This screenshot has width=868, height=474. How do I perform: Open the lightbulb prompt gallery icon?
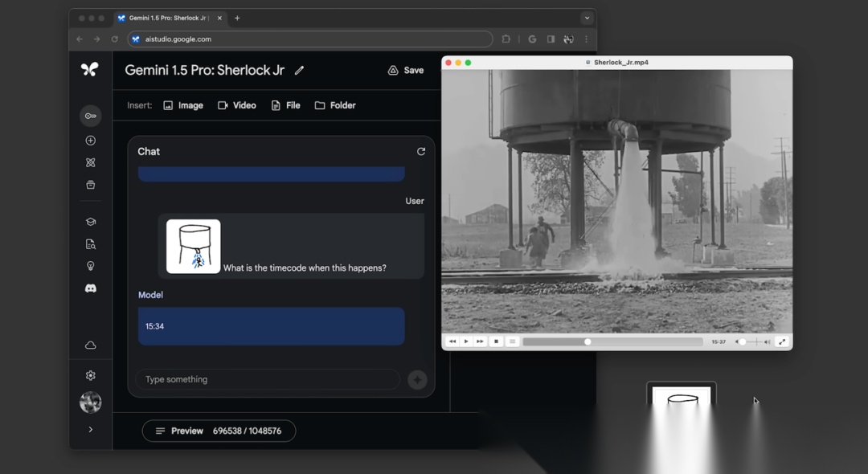(90, 266)
